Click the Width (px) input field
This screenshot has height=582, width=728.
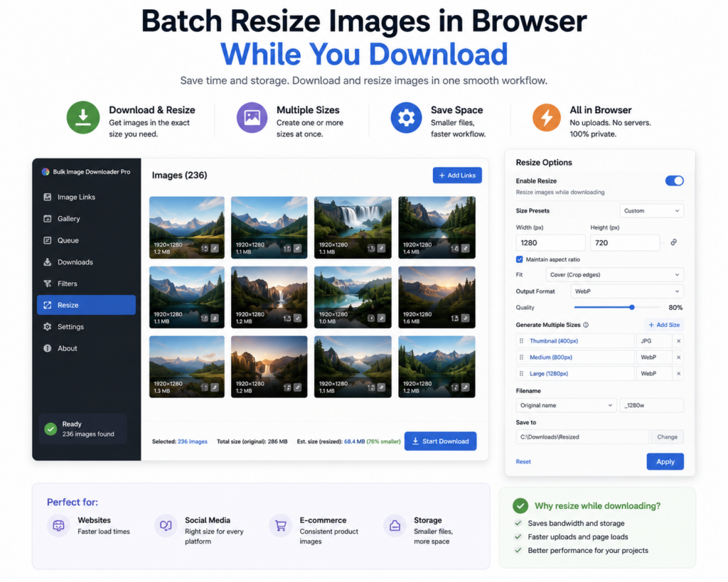(x=550, y=243)
